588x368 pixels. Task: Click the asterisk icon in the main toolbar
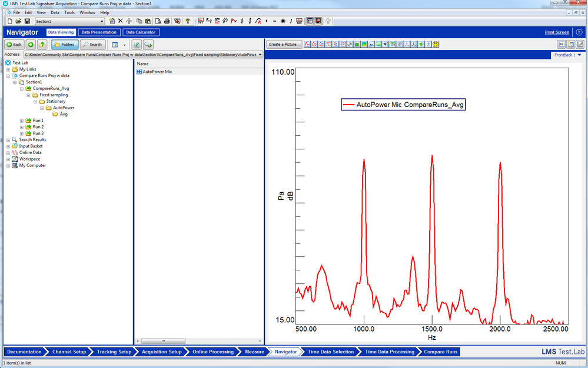pyautogui.click(x=283, y=21)
